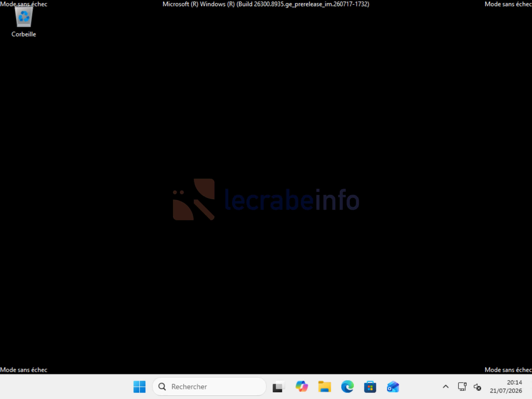Select the Corbeille recycle bin desktop icon

pyautogui.click(x=23, y=22)
